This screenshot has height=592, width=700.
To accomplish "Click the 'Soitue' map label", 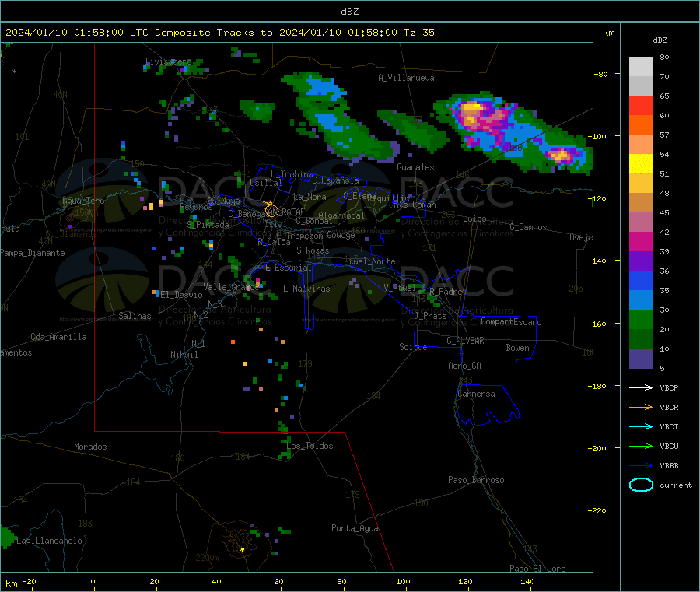I will coord(413,347).
